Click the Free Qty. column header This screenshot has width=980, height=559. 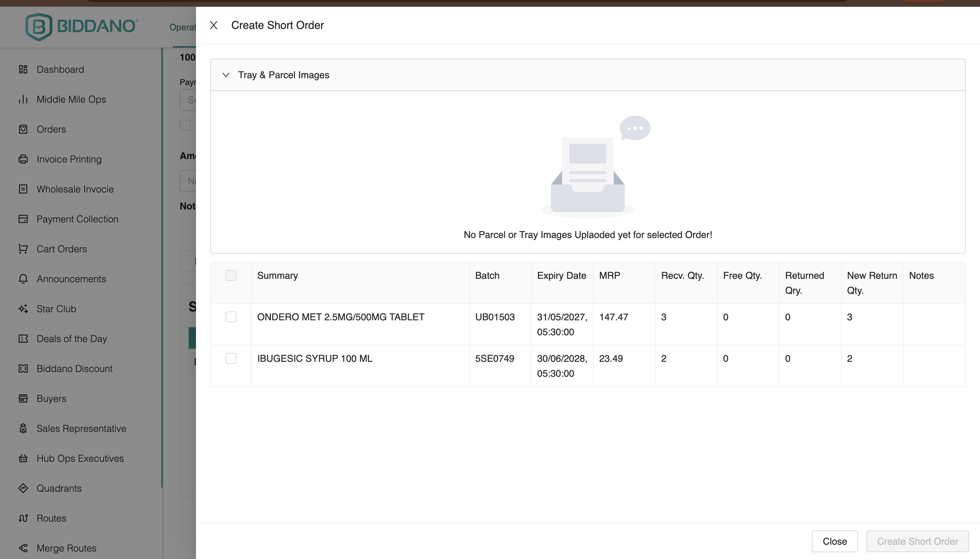coord(742,276)
